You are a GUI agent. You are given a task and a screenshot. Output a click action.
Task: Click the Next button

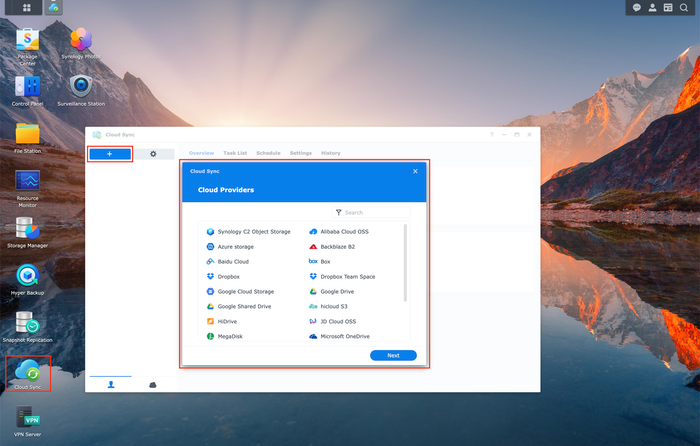(x=393, y=355)
